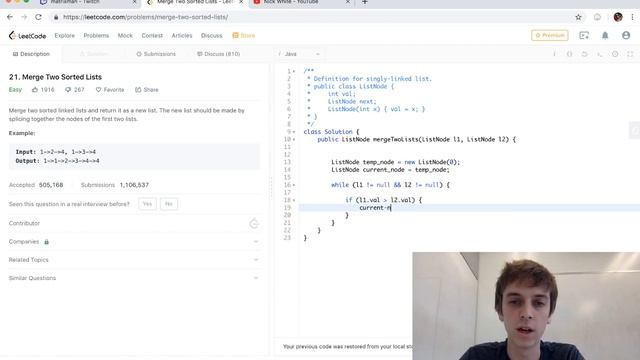Fold code at line 18 arrow
The width and height of the screenshot is (640, 360).
(294, 200)
